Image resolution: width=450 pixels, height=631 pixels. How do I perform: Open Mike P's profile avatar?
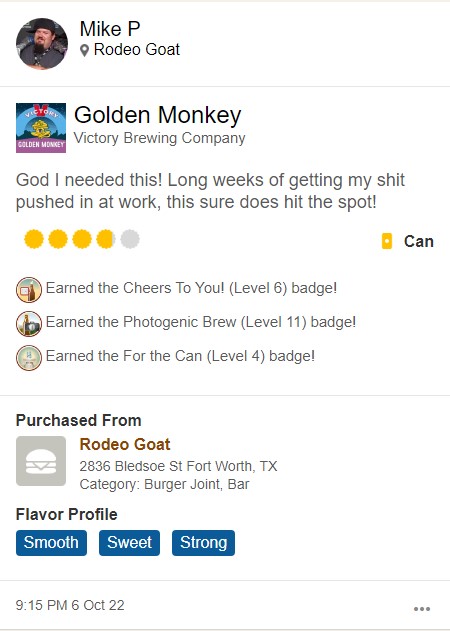point(41,44)
